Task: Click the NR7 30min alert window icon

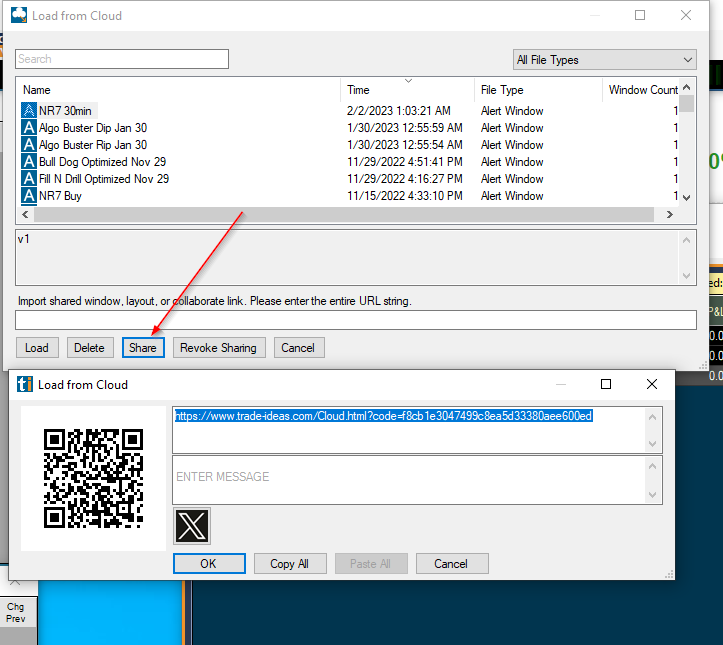Action: click(29, 111)
